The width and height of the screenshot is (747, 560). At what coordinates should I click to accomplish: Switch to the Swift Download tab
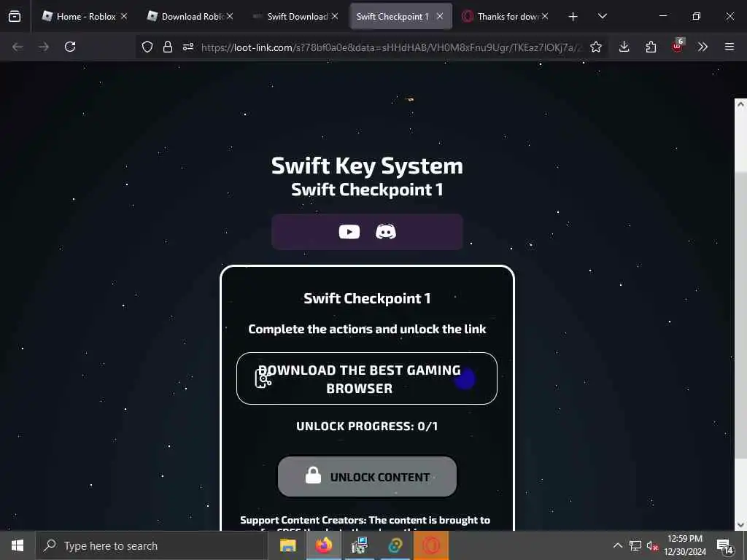pyautogui.click(x=295, y=16)
